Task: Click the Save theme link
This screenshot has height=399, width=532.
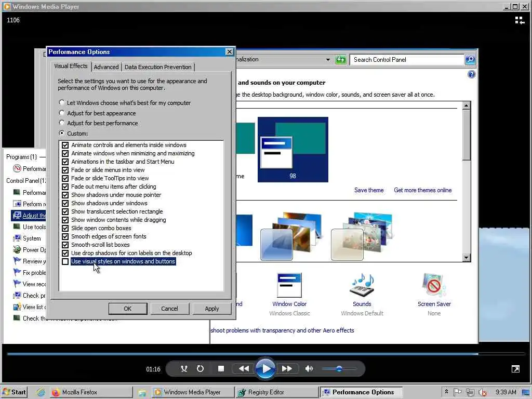Action: (369, 190)
